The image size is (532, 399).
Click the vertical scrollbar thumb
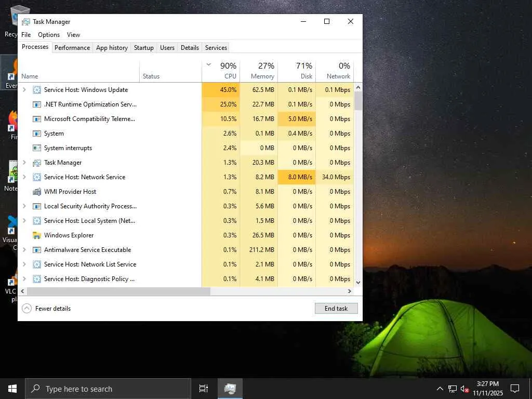pos(358,101)
